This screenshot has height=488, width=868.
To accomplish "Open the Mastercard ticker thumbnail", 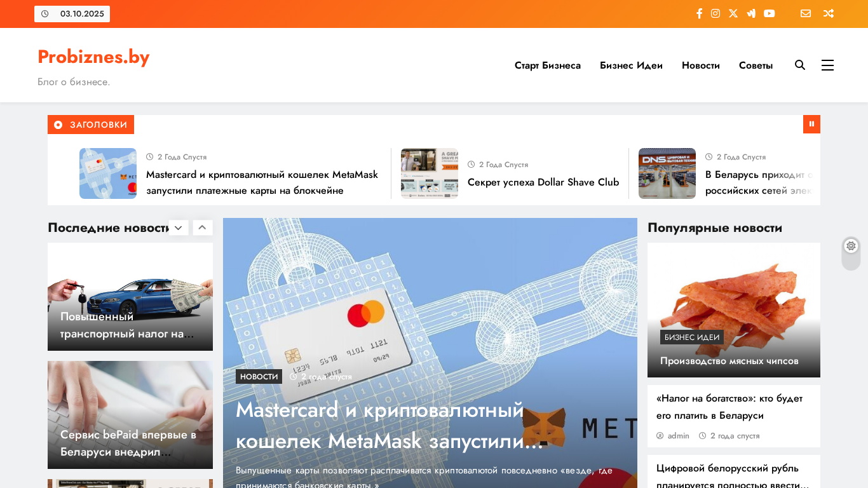I will pyautogui.click(x=108, y=173).
